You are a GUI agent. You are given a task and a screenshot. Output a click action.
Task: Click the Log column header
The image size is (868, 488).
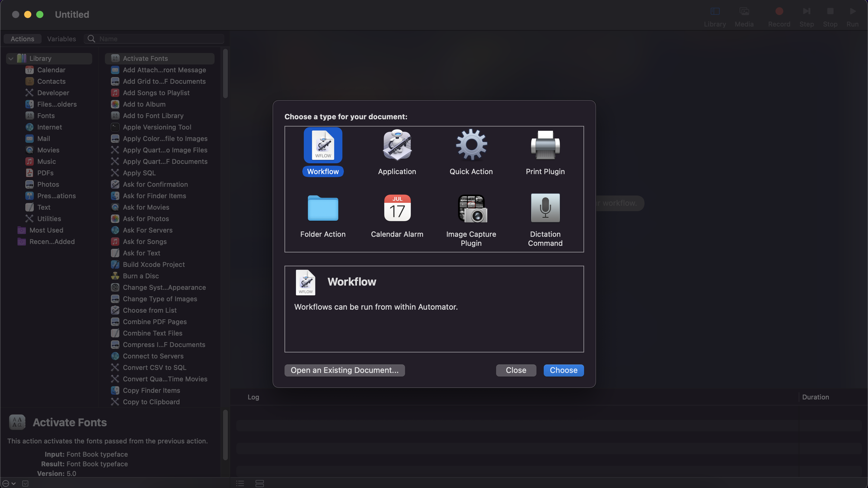(253, 397)
